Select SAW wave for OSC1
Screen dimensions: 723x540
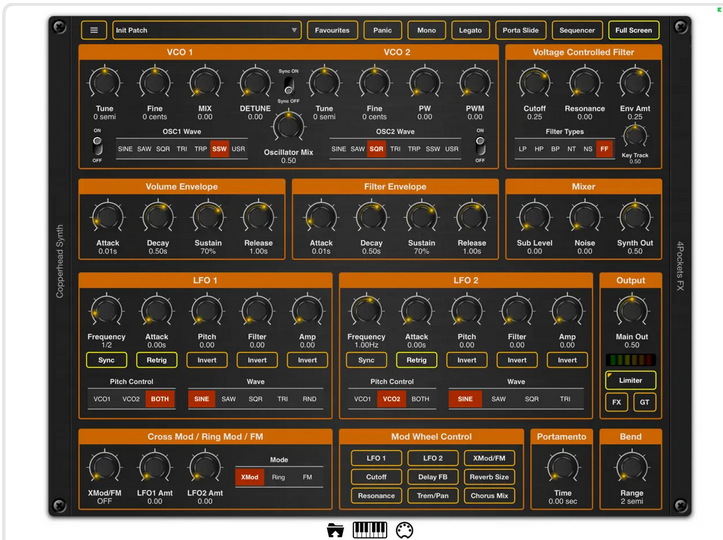point(144,149)
